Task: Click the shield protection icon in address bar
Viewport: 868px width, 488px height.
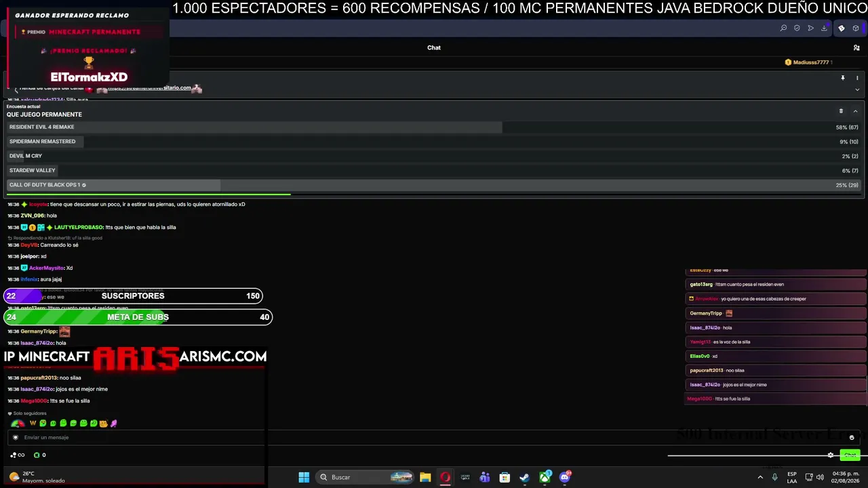Action: pos(797,28)
